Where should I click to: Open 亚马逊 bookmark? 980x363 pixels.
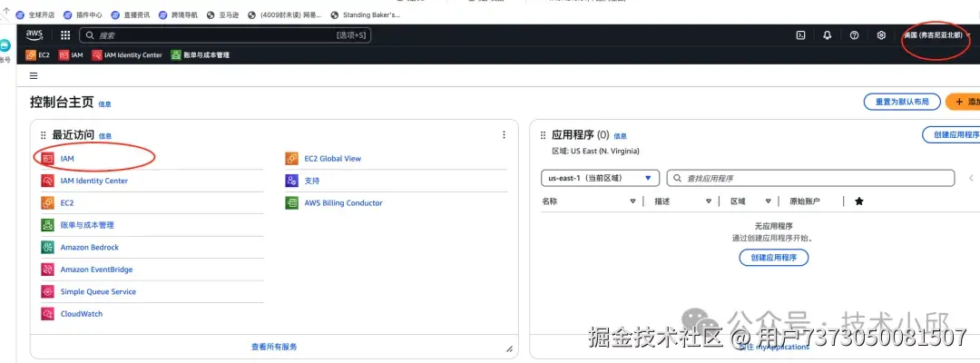coord(222,15)
